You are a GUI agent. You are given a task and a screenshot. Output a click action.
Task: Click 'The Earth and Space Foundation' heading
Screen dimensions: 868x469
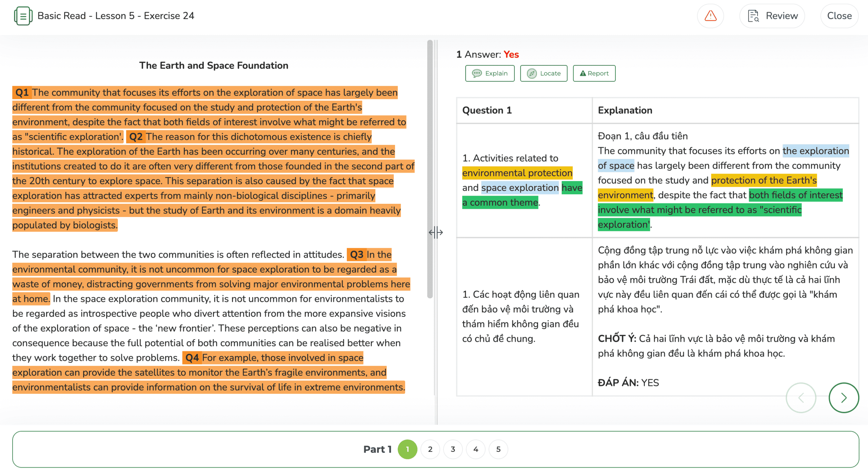click(214, 65)
